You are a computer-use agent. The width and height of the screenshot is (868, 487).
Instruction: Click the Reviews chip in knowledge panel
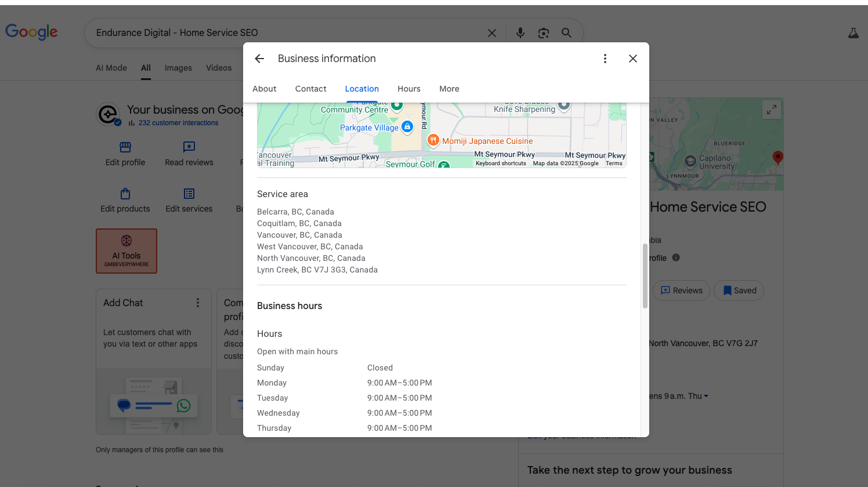coord(681,290)
